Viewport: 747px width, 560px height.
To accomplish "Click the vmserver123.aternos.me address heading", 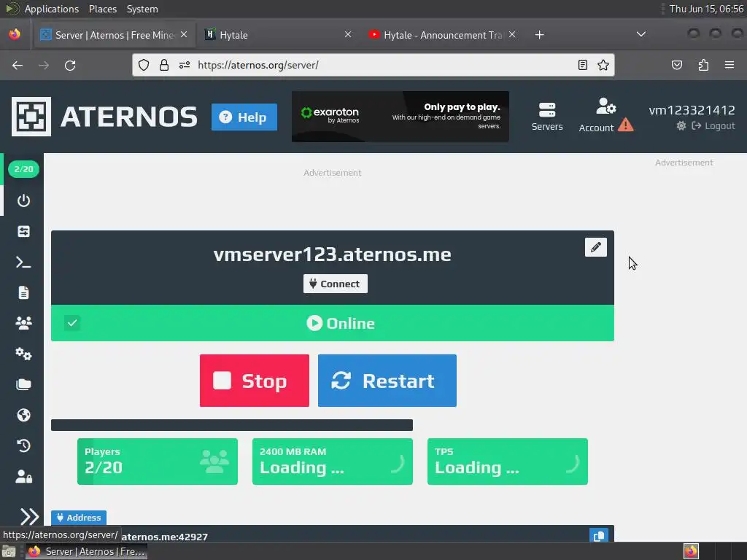I will pyautogui.click(x=333, y=254).
